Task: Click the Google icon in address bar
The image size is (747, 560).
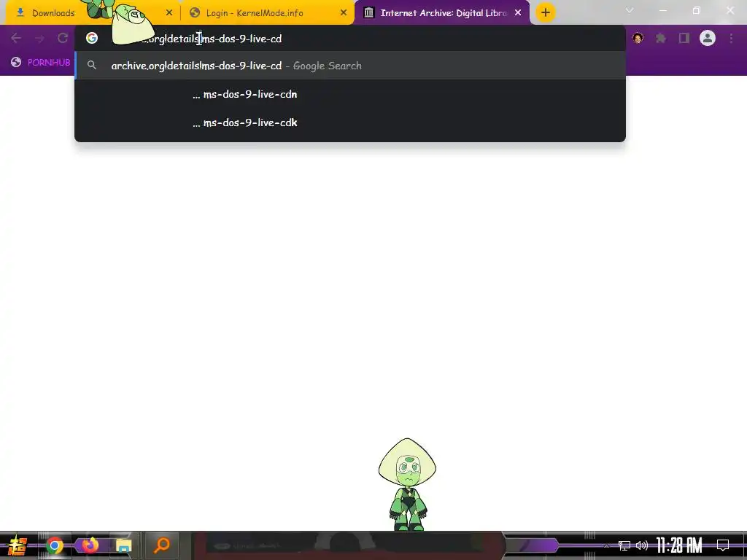Action: click(x=92, y=38)
